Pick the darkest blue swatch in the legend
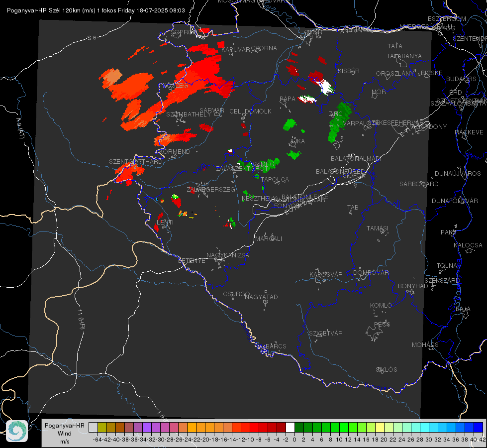 (x=479, y=427)
